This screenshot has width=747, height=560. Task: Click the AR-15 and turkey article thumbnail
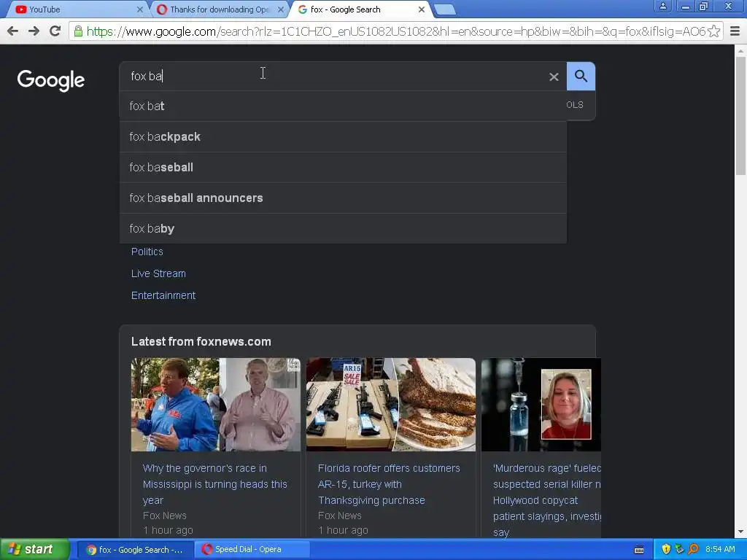point(391,405)
